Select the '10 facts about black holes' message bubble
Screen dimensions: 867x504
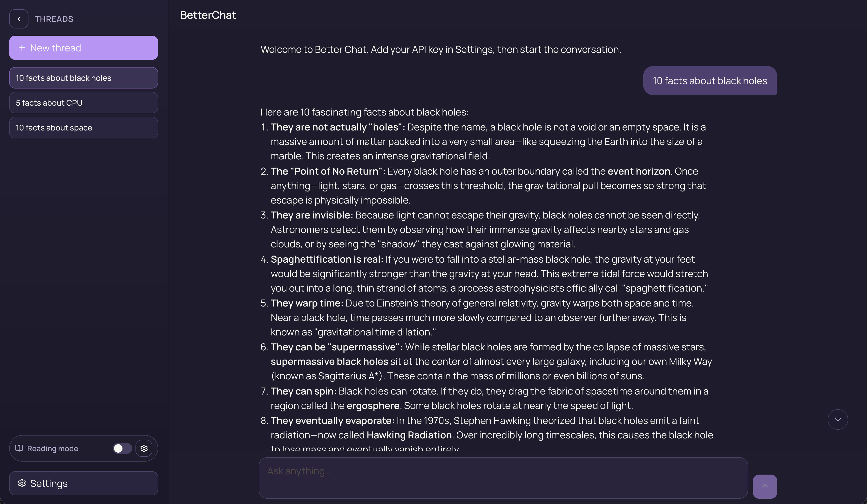[710, 81]
